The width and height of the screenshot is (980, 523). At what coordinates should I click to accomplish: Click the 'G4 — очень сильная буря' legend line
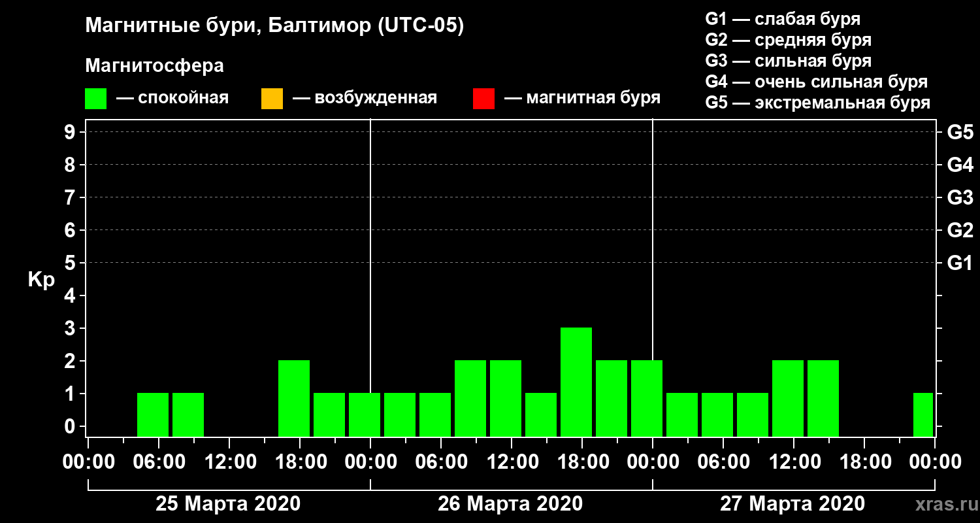coord(816,82)
